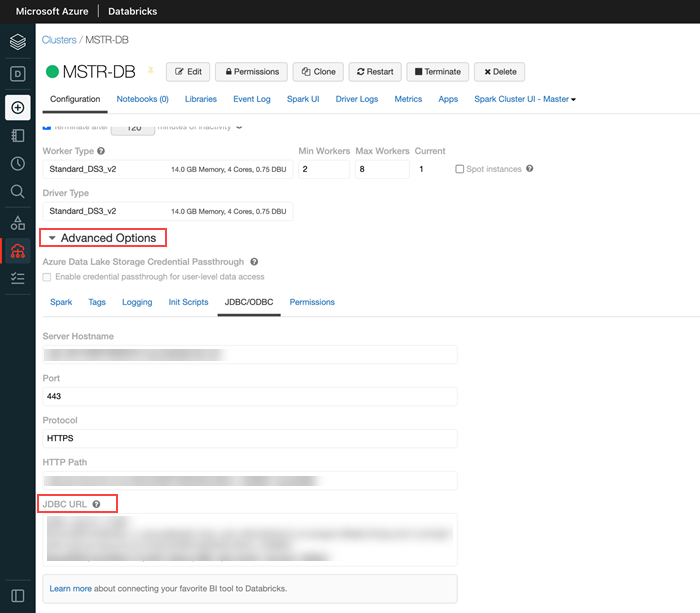Collapse the Advanced Options section
This screenshot has width=700, height=613.
point(103,238)
